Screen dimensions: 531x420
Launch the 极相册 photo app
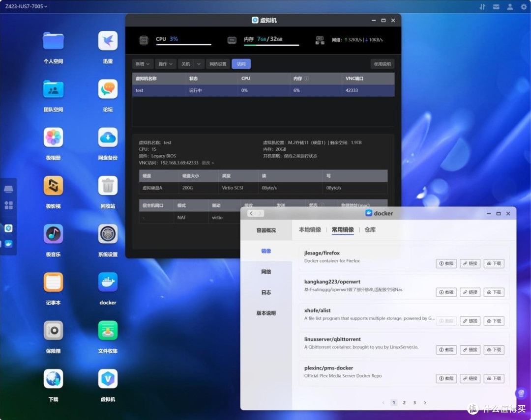53,138
